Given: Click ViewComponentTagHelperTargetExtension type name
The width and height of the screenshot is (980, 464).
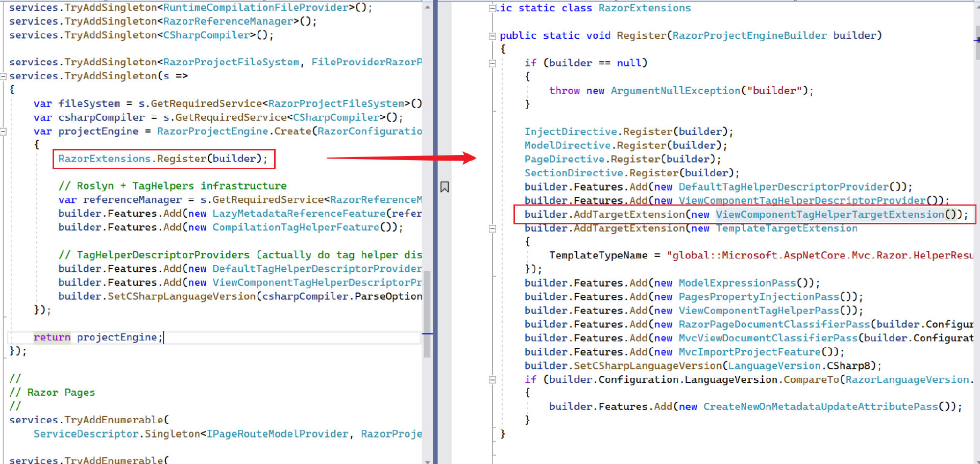Looking at the screenshot, I should coord(830,215).
